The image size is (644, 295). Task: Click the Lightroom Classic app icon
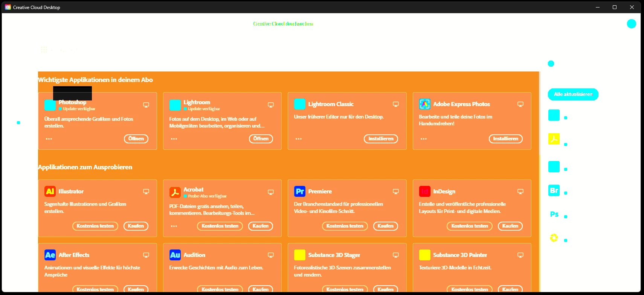300,104
